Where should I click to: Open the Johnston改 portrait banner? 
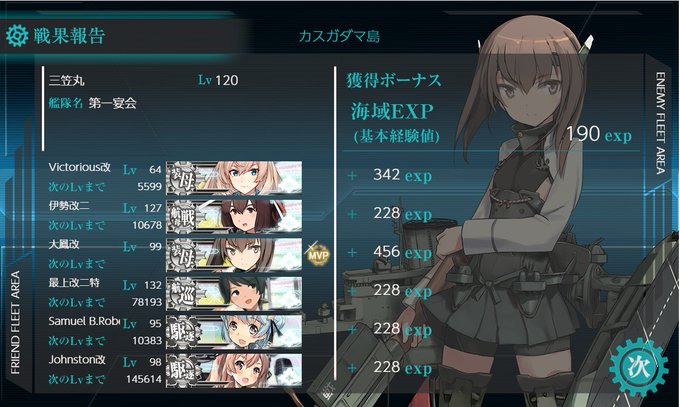tap(234, 370)
